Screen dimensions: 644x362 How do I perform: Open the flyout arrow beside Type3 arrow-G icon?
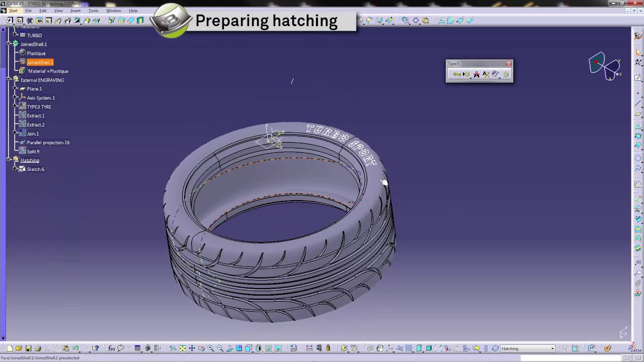(470, 78)
